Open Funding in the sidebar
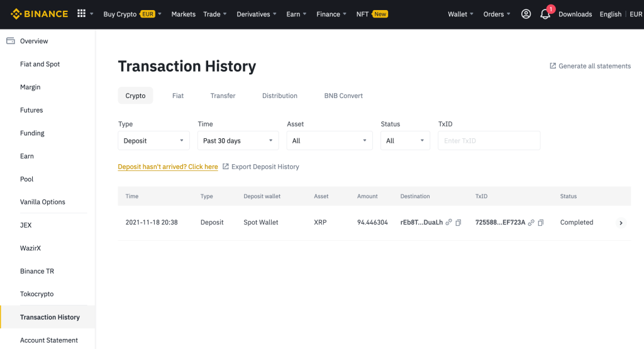Viewport: 644px width, 349px height. tap(32, 133)
